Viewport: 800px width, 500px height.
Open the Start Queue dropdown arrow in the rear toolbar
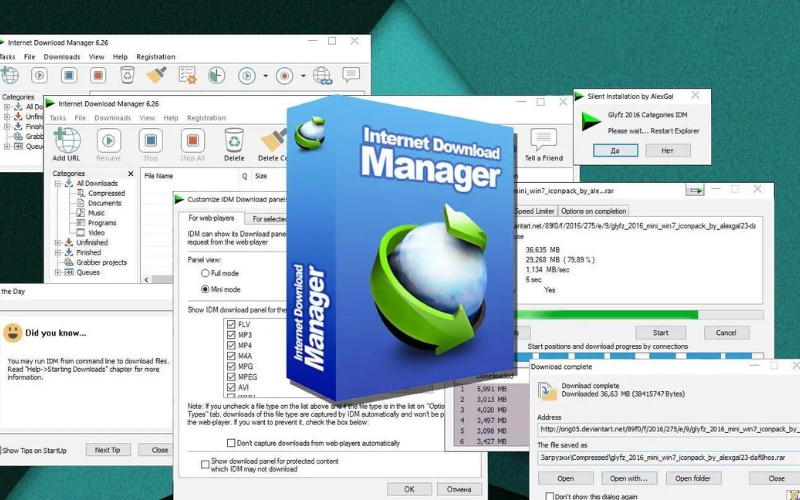tap(265, 76)
